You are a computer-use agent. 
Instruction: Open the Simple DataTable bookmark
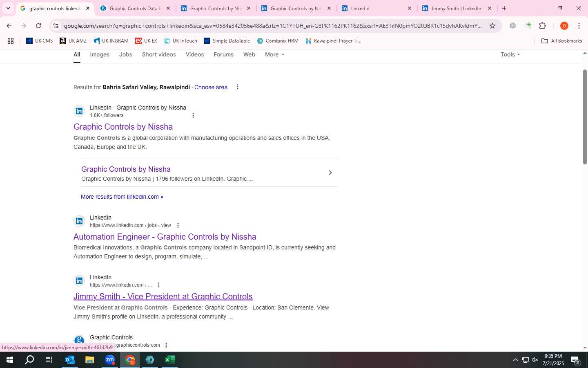coord(227,41)
